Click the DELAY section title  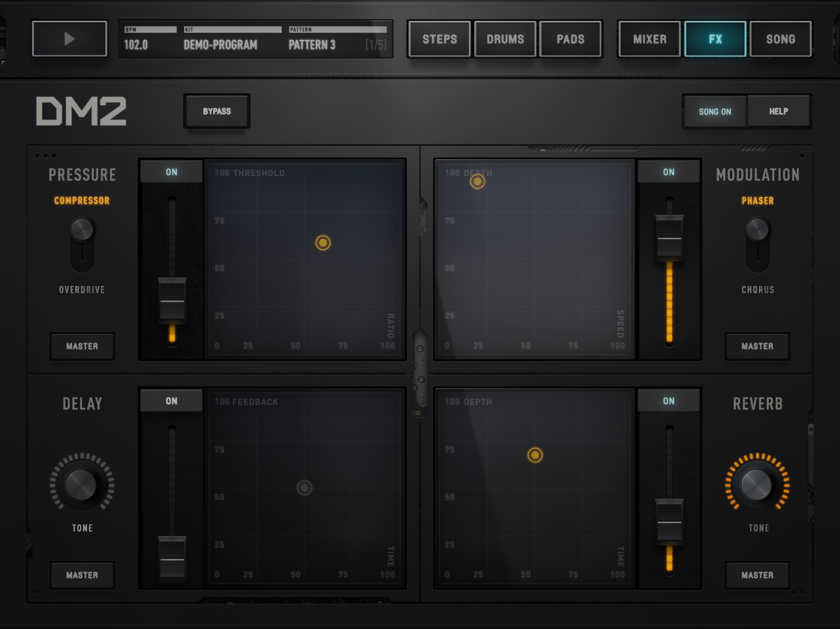[x=82, y=404]
